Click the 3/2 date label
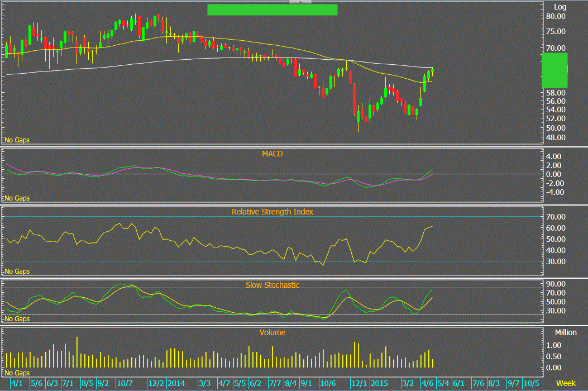 coord(408,383)
